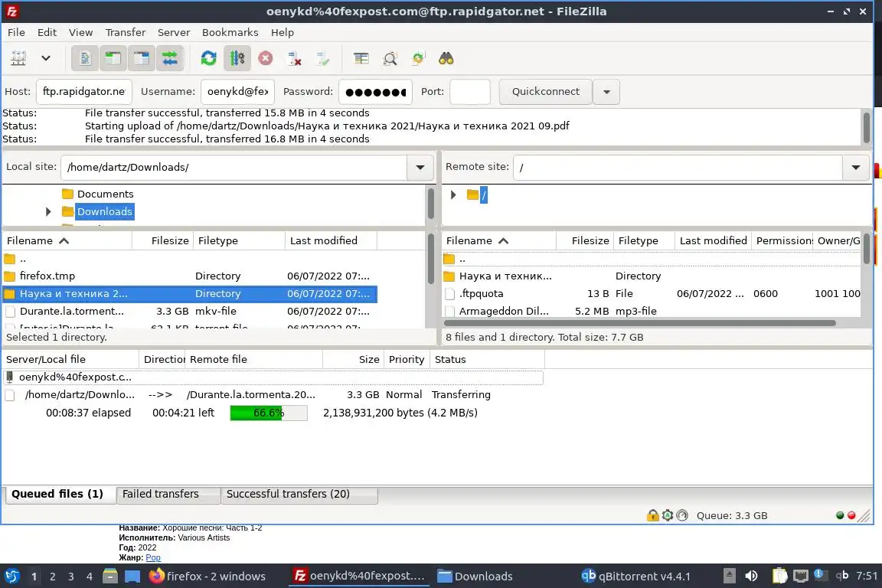This screenshot has height=588, width=882.
Task: Click the lock encryption status icon
Action: pyautogui.click(x=652, y=515)
